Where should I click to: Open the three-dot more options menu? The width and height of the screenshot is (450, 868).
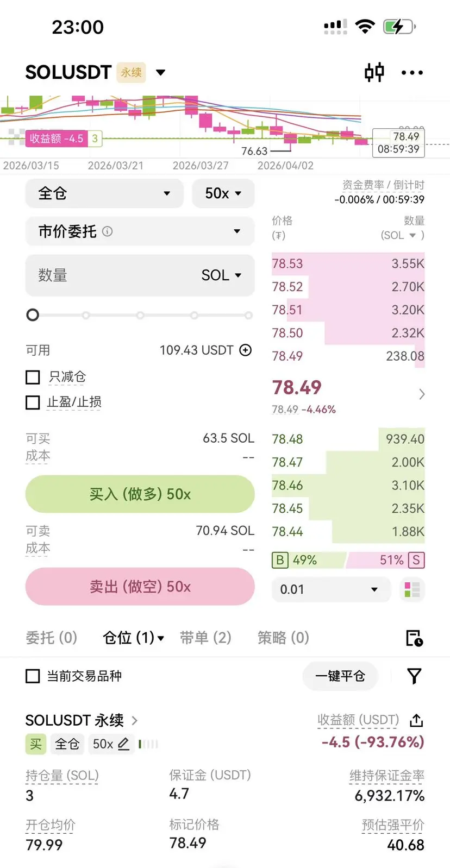(x=412, y=73)
